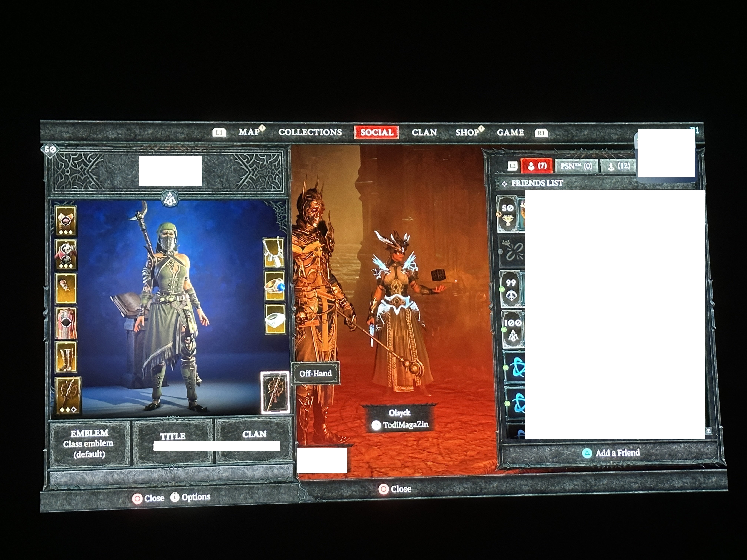Image resolution: width=747 pixels, height=560 pixels.
Task: Click the highlighted Off-Hand item slot
Action: pyautogui.click(x=275, y=392)
